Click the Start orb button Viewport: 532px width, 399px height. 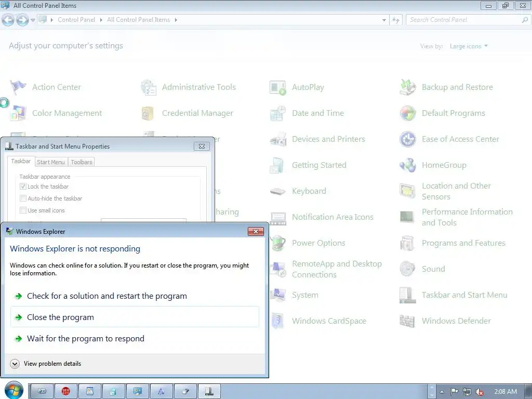click(14, 390)
